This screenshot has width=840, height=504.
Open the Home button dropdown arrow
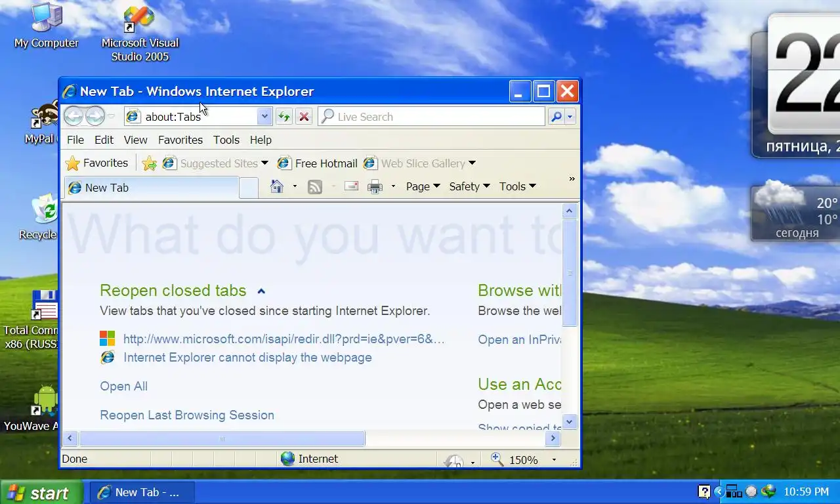[295, 186]
